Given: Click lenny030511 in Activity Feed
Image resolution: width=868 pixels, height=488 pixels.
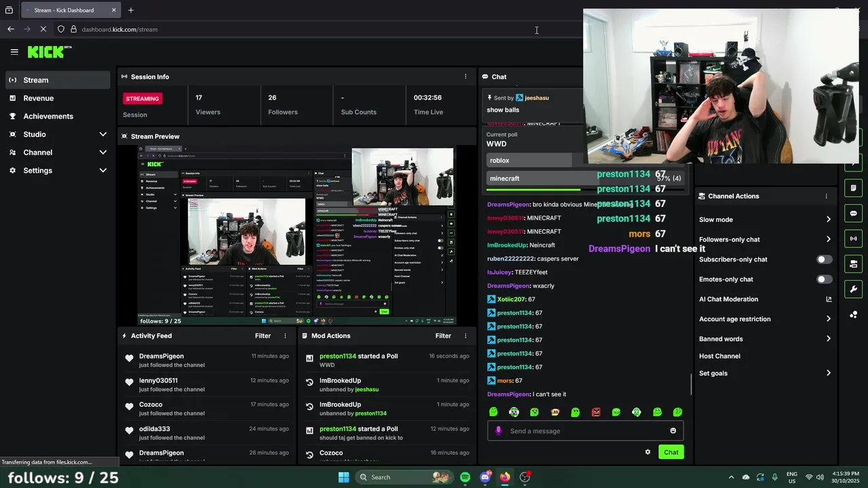Looking at the screenshot, I should (x=158, y=381).
